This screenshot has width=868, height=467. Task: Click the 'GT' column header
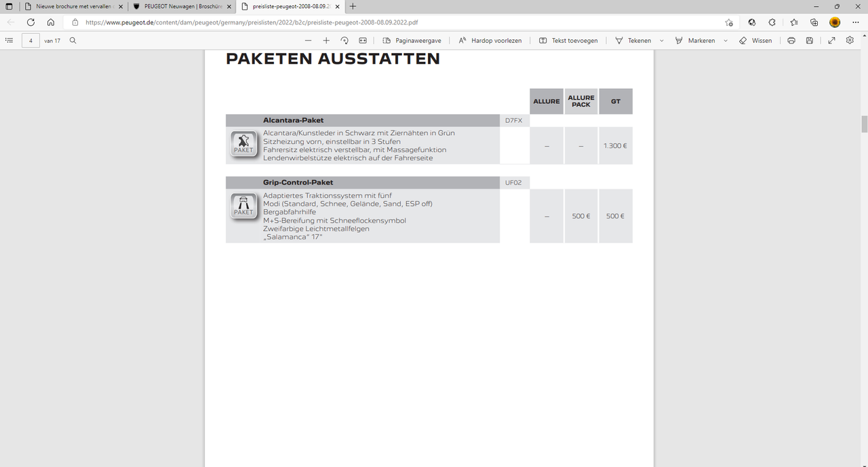pos(616,101)
